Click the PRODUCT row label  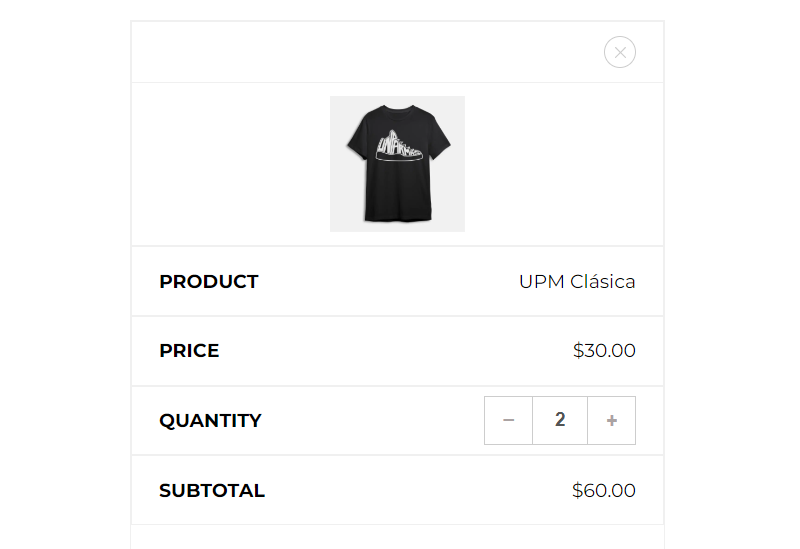coord(209,282)
